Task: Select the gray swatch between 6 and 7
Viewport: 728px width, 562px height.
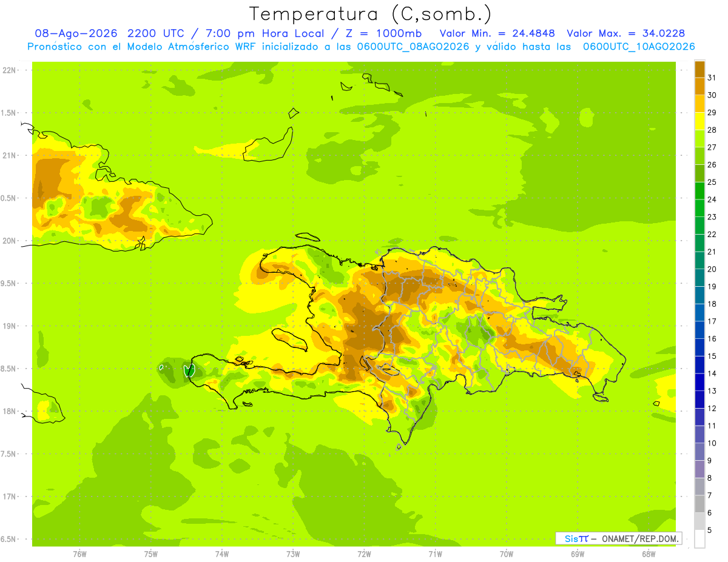Action: [699, 504]
